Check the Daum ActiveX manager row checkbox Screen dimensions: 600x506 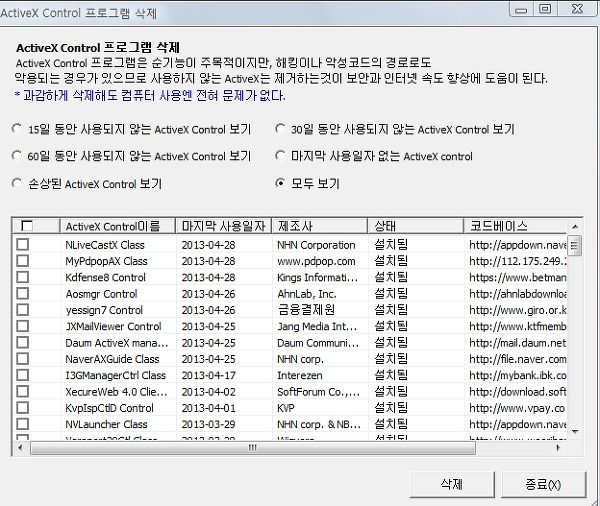click(x=23, y=343)
